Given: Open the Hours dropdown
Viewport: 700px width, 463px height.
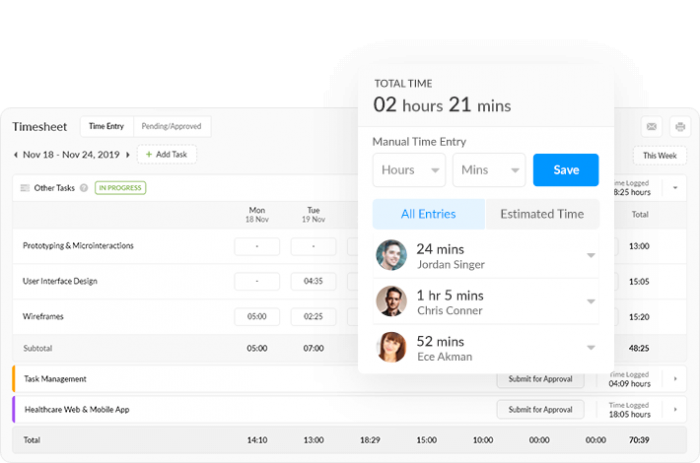Looking at the screenshot, I should tap(409, 170).
